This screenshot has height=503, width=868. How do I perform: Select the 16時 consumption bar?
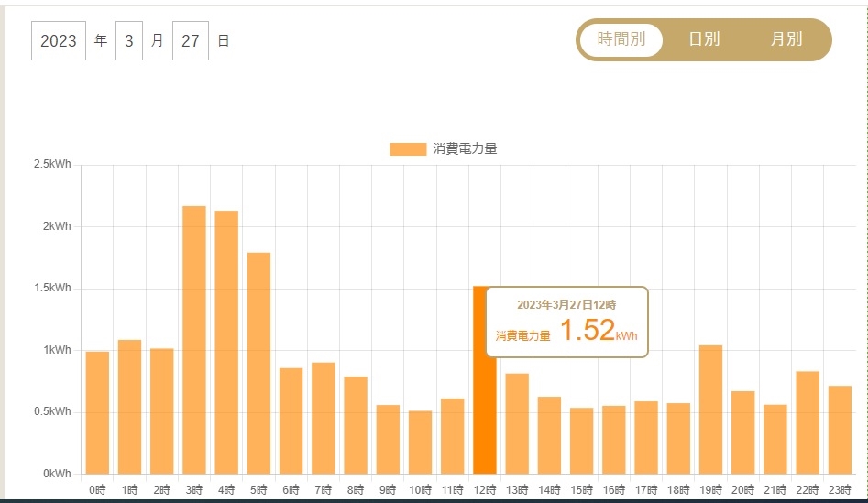pyautogui.click(x=614, y=440)
